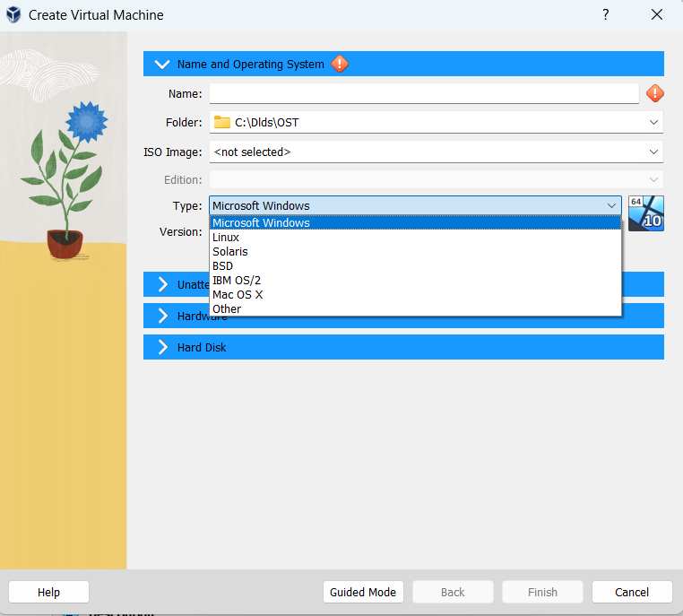The width and height of the screenshot is (683, 616).
Task: Close the Create Virtual Machine dialog
Action: [x=657, y=15]
